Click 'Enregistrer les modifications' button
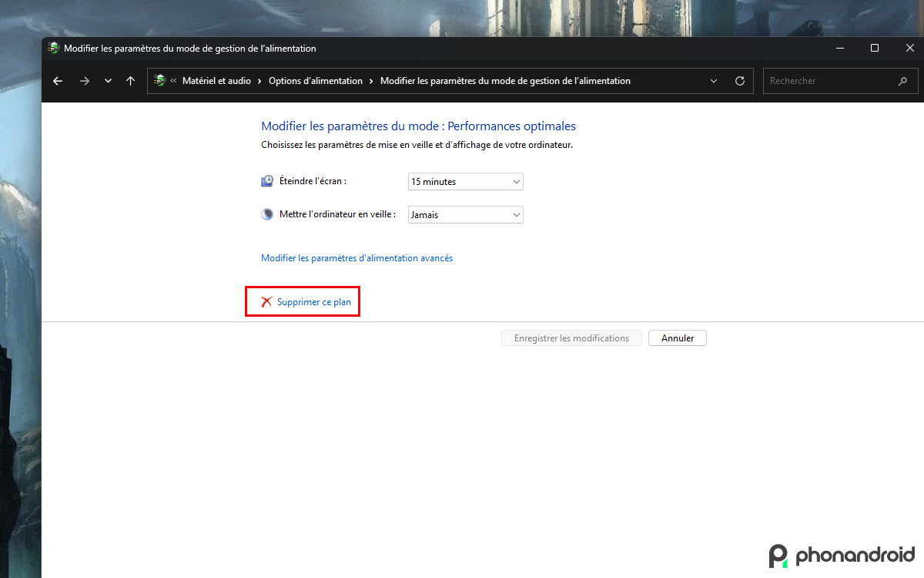 click(x=571, y=338)
